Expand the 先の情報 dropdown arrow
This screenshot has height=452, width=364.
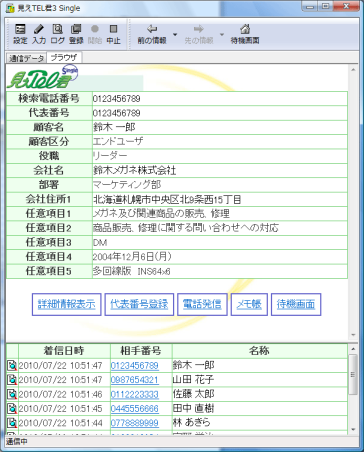[222, 34]
